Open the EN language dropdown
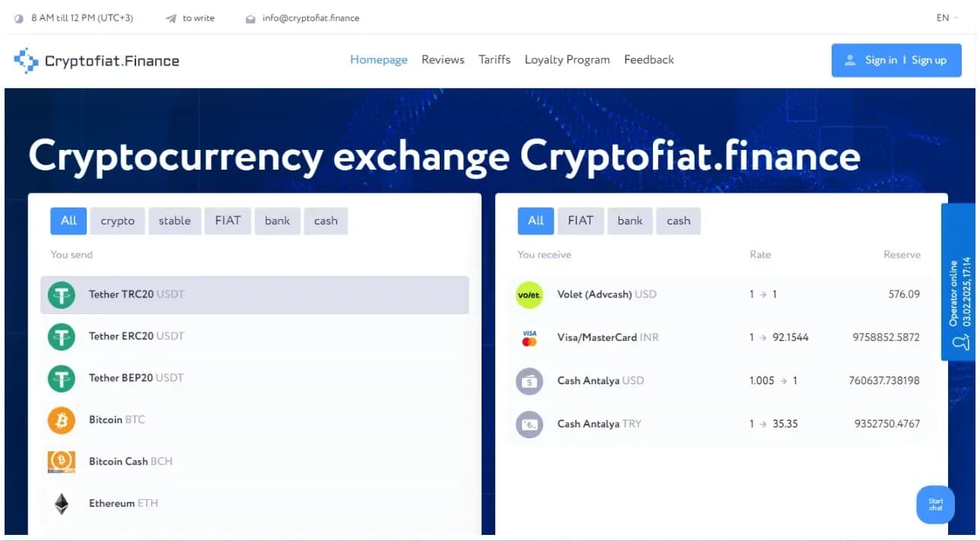 click(947, 18)
